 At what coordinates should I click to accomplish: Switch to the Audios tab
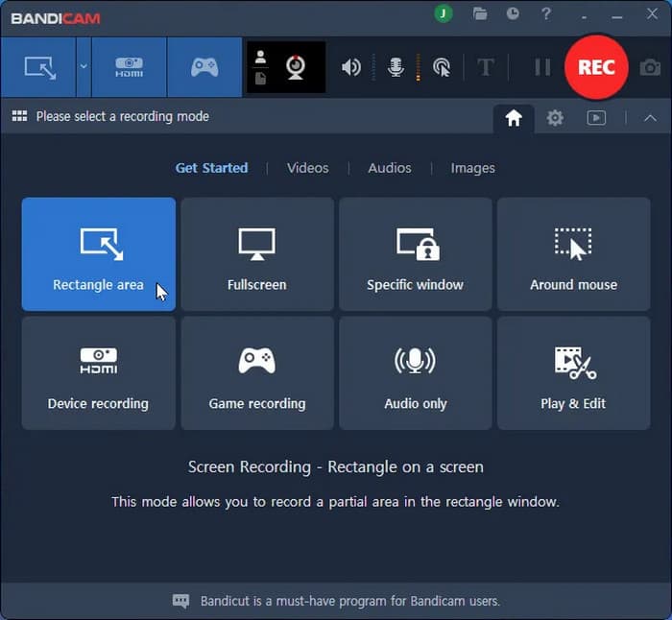(x=390, y=168)
